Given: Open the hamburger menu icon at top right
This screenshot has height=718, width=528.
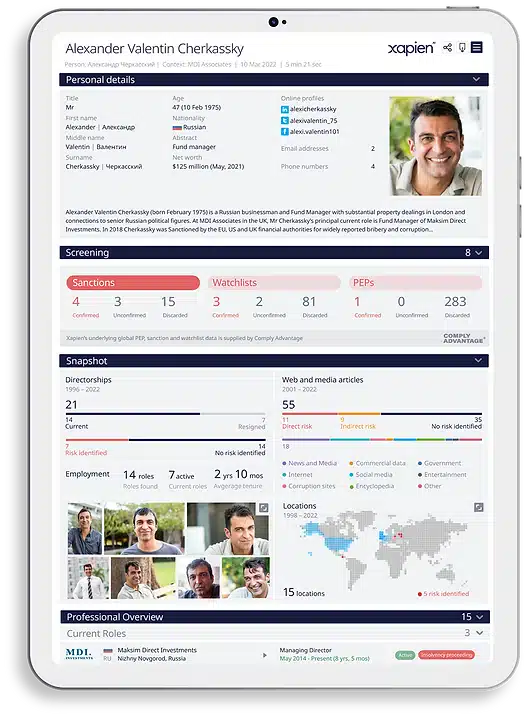Looking at the screenshot, I should (477, 47).
